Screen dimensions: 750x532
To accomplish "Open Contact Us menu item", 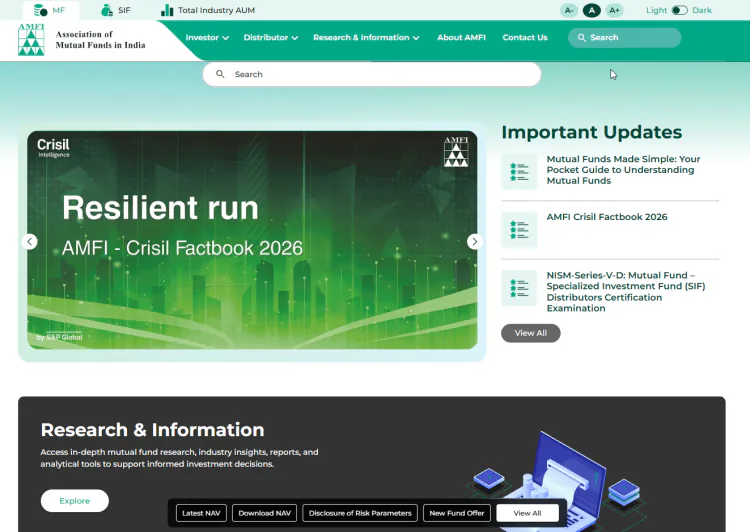I will (x=525, y=37).
